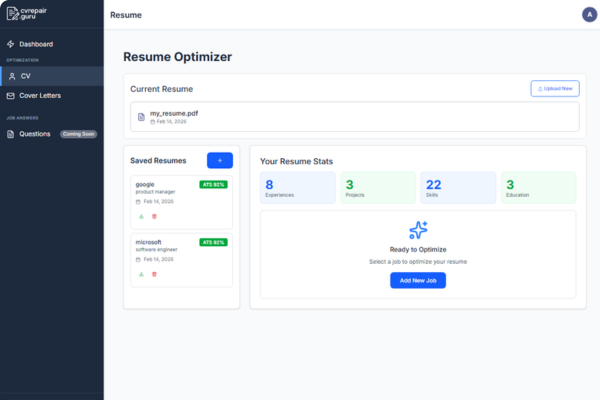The width and height of the screenshot is (600, 400).
Task: Open Cover Letters section
Action: (x=52, y=96)
